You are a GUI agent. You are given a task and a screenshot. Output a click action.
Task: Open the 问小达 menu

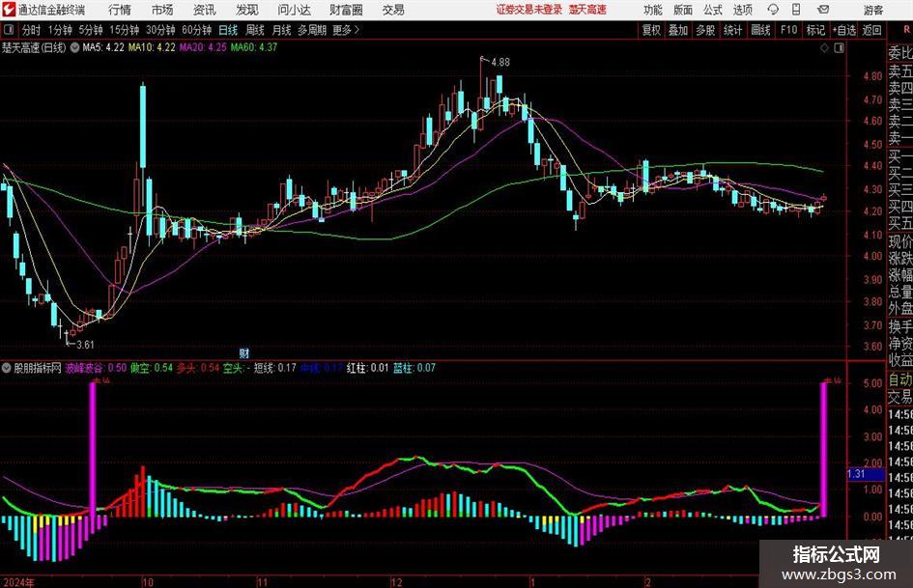click(x=294, y=10)
